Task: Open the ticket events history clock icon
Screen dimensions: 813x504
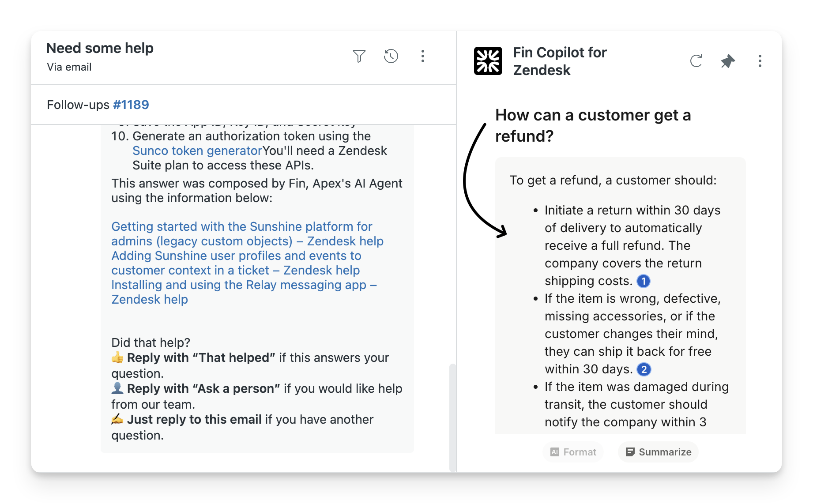Action: tap(391, 56)
